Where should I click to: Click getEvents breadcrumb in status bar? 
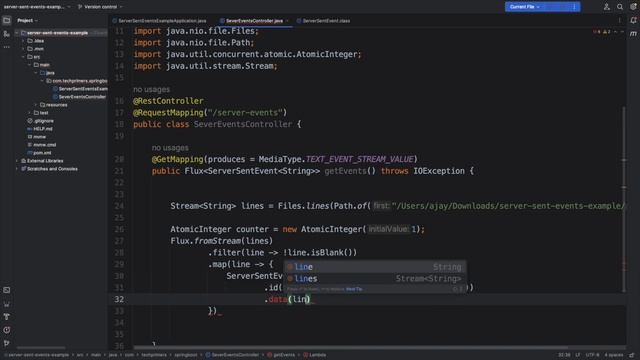click(281, 355)
